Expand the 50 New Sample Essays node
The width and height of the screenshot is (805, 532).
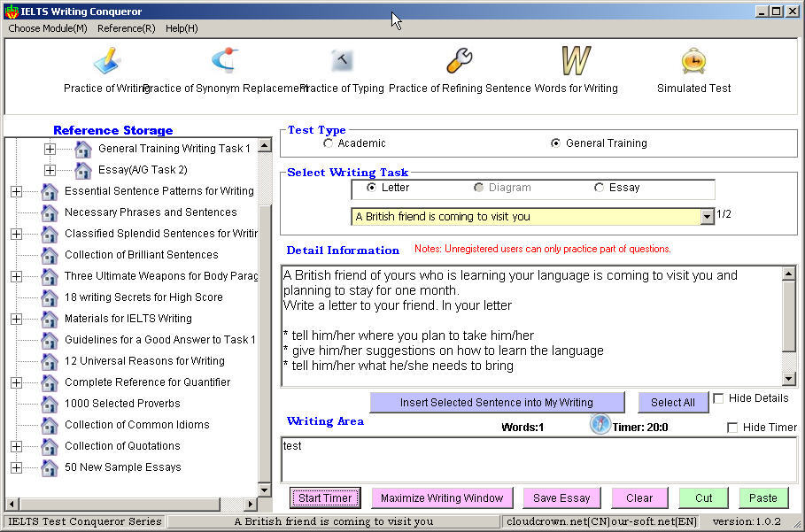tap(17, 467)
